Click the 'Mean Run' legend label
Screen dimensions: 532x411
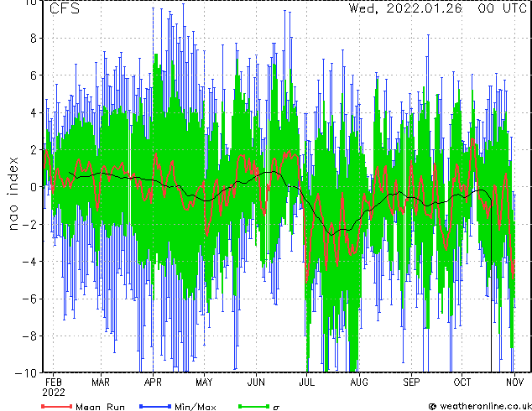pyautogui.click(x=101, y=407)
